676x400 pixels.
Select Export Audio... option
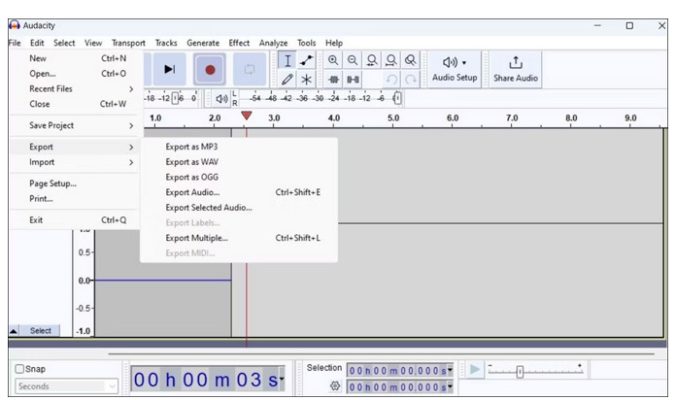(238, 192)
